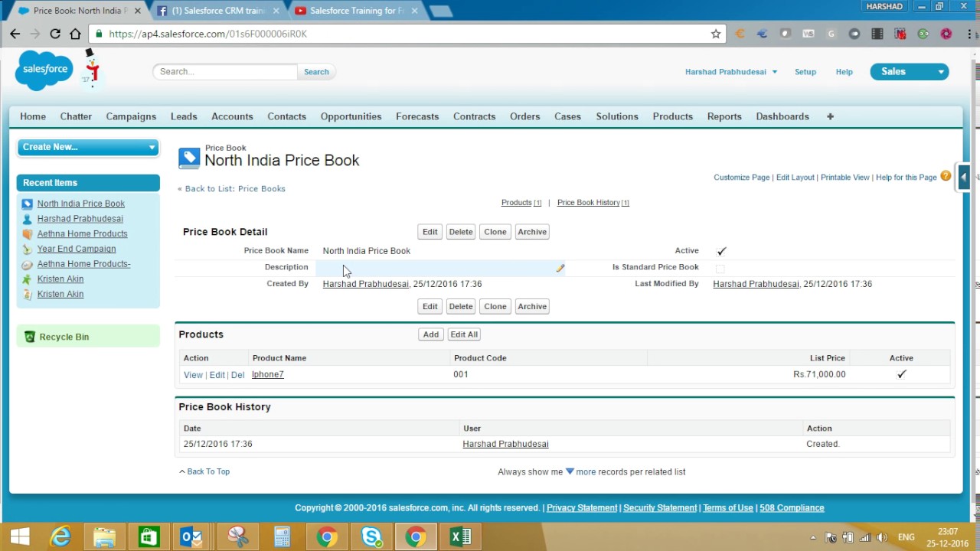Click Add in the Products section
980x551 pixels.
[431, 334]
